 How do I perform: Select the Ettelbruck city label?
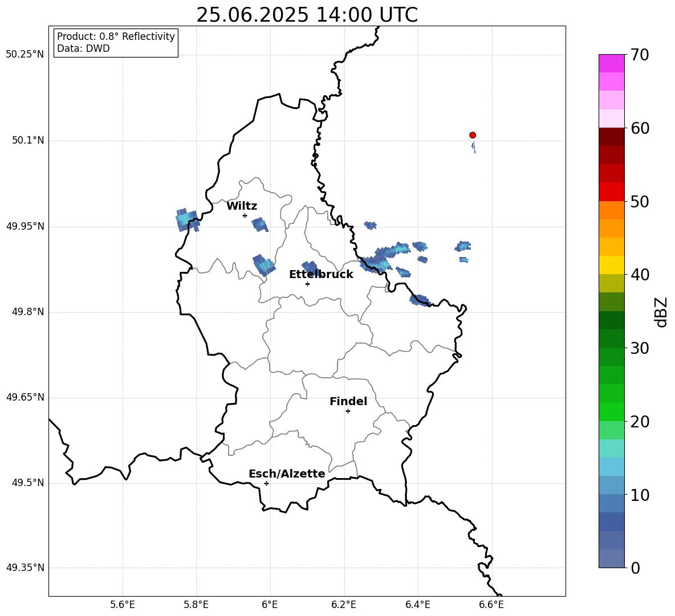coord(321,275)
